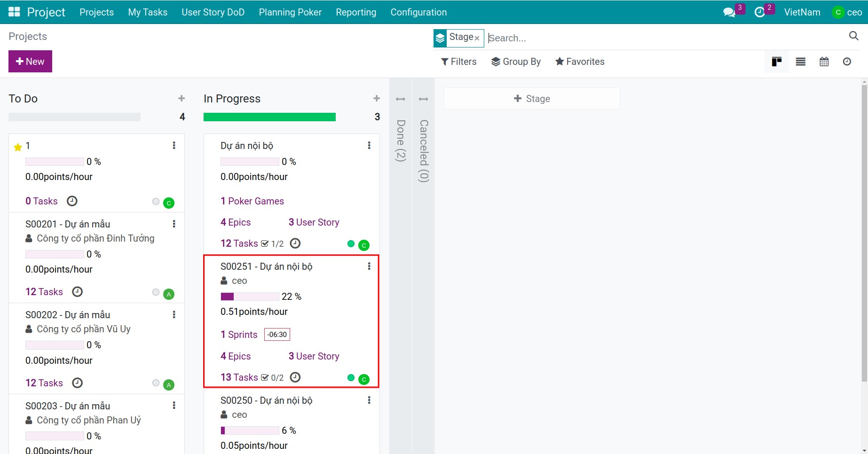
Task: Open 1 Poker Games link
Action: (x=252, y=201)
